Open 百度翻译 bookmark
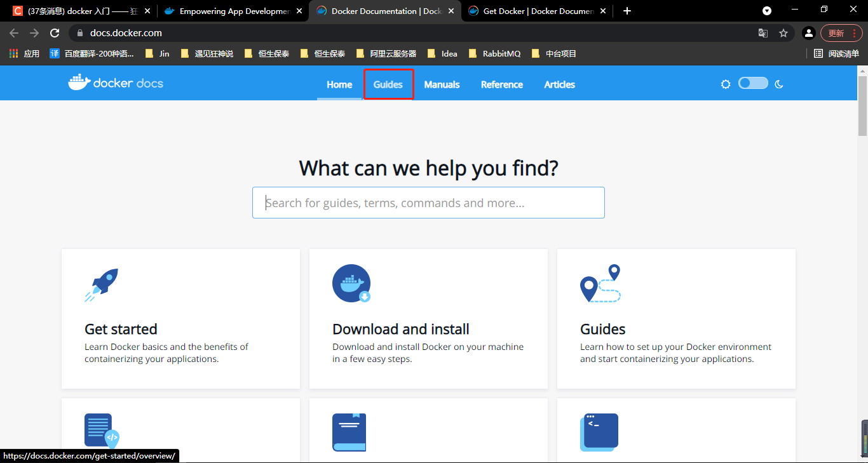The width and height of the screenshot is (868, 463). pos(92,54)
